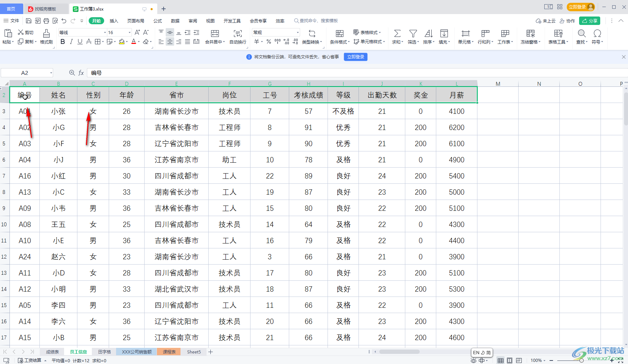The height and width of the screenshot is (364, 628).
Task: Undo the last action
Action: (x=64, y=21)
